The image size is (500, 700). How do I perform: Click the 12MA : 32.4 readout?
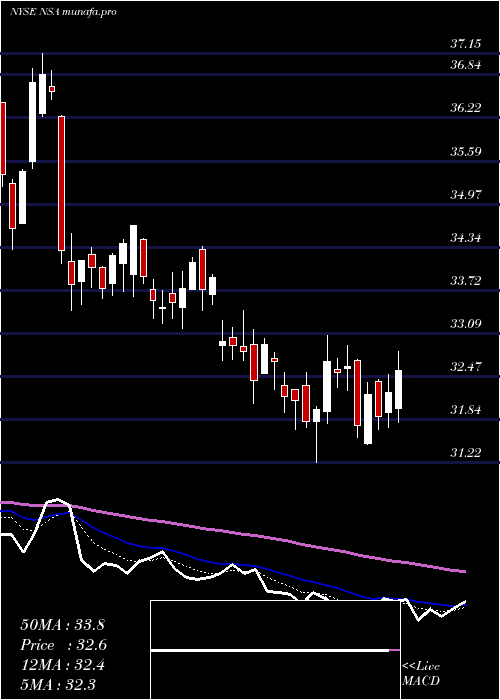62,665
